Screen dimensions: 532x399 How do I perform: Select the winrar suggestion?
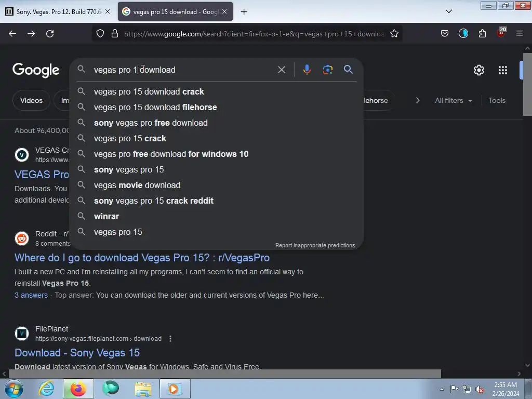pyautogui.click(x=217, y=217)
